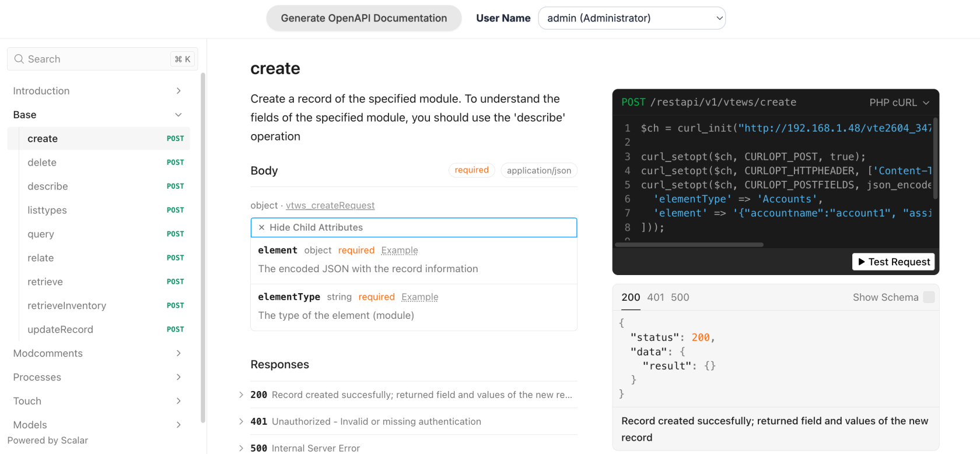Click the create heading
This screenshot has height=454, width=980.
[x=275, y=69]
